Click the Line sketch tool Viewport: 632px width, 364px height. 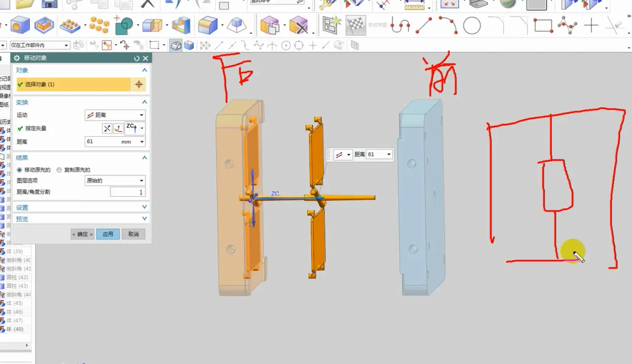click(424, 25)
